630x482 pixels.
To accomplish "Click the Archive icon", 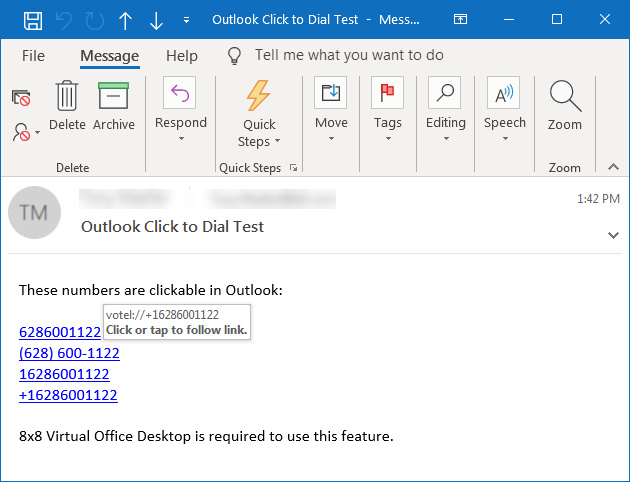I will pos(114,97).
